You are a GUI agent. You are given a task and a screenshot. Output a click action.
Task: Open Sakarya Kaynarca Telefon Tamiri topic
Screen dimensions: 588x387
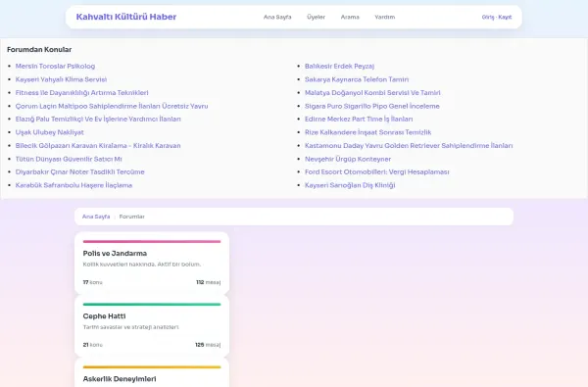coord(357,79)
